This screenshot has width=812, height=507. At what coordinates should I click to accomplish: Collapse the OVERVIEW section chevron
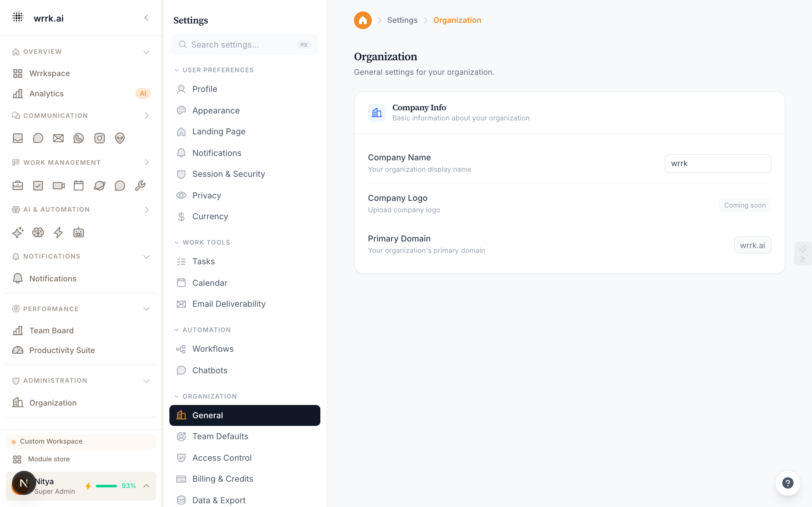click(147, 52)
